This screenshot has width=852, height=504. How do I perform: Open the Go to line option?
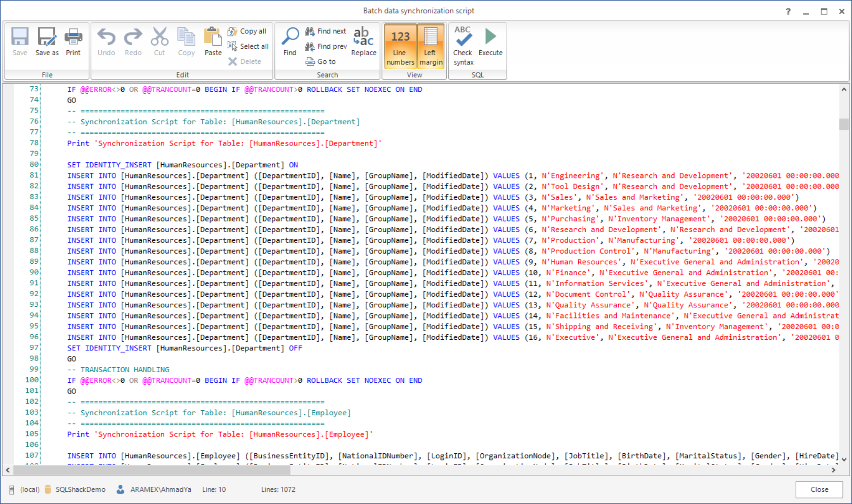321,62
